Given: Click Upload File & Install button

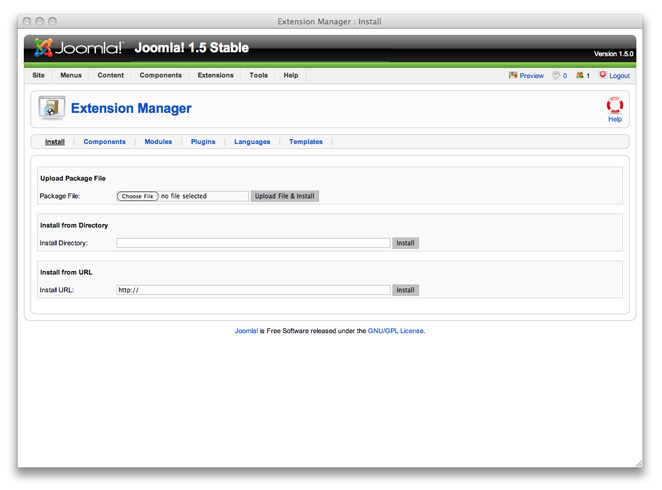Looking at the screenshot, I should pyautogui.click(x=284, y=196).
